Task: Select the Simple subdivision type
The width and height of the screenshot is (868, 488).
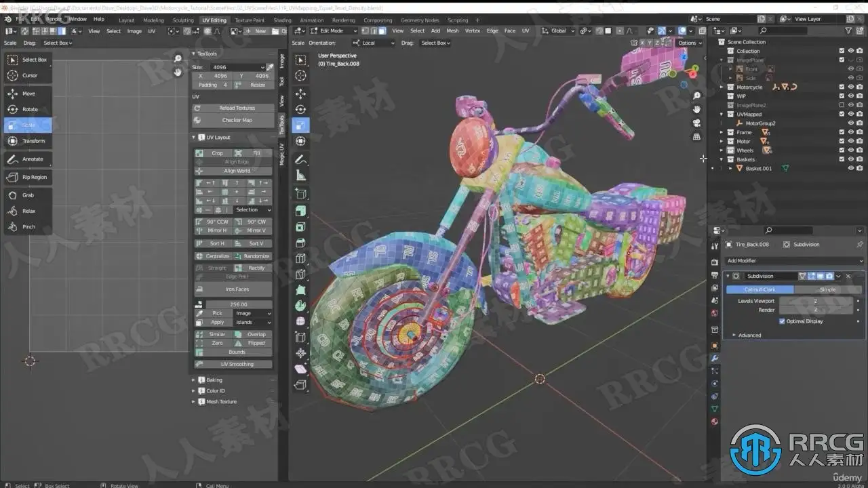Action: click(828, 289)
